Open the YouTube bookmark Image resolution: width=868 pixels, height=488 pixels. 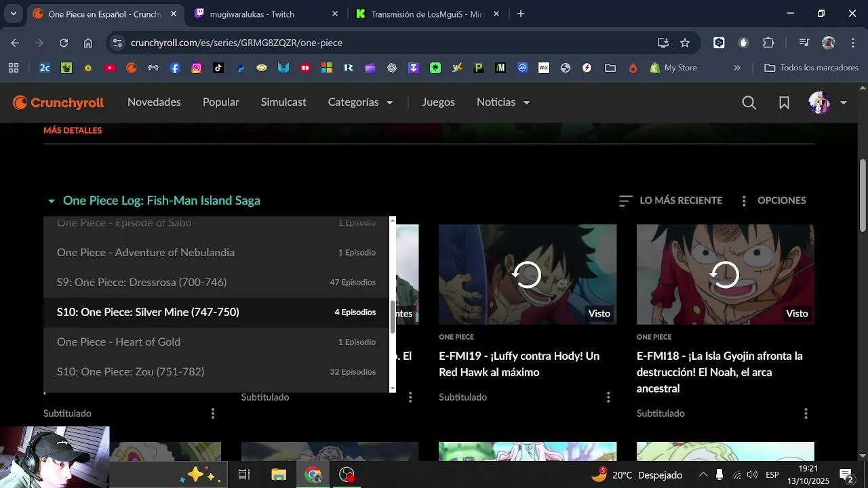(x=110, y=68)
